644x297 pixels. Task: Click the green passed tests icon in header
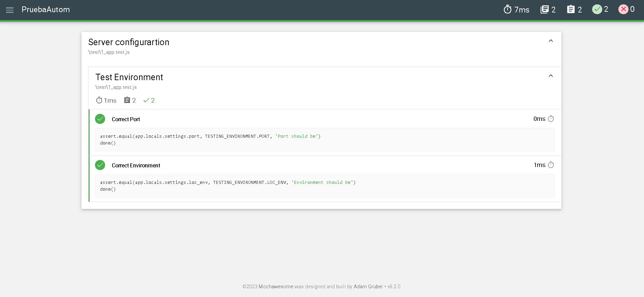point(597,9)
